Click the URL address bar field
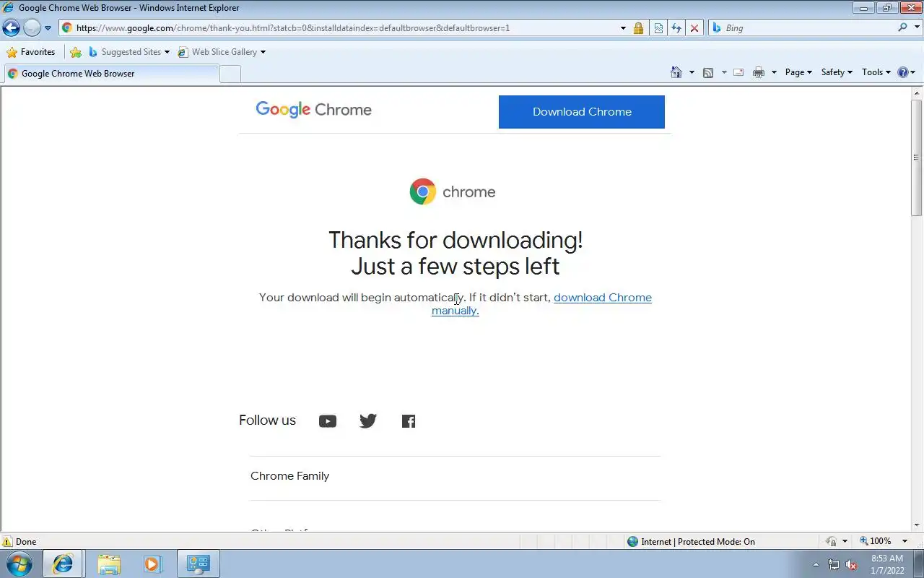 pos(339,28)
